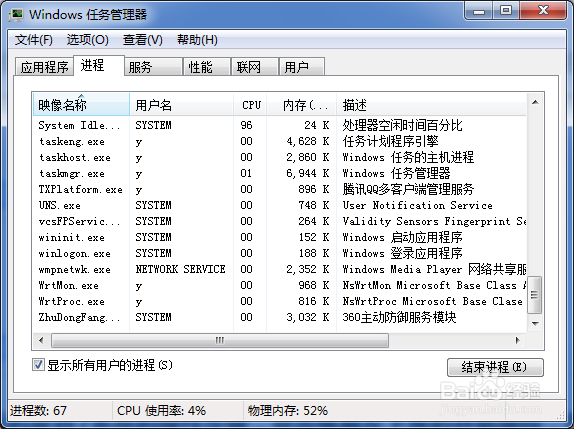The height and width of the screenshot is (429, 574).
Task: Select winlogon.exe process
Action: point(280,253)
